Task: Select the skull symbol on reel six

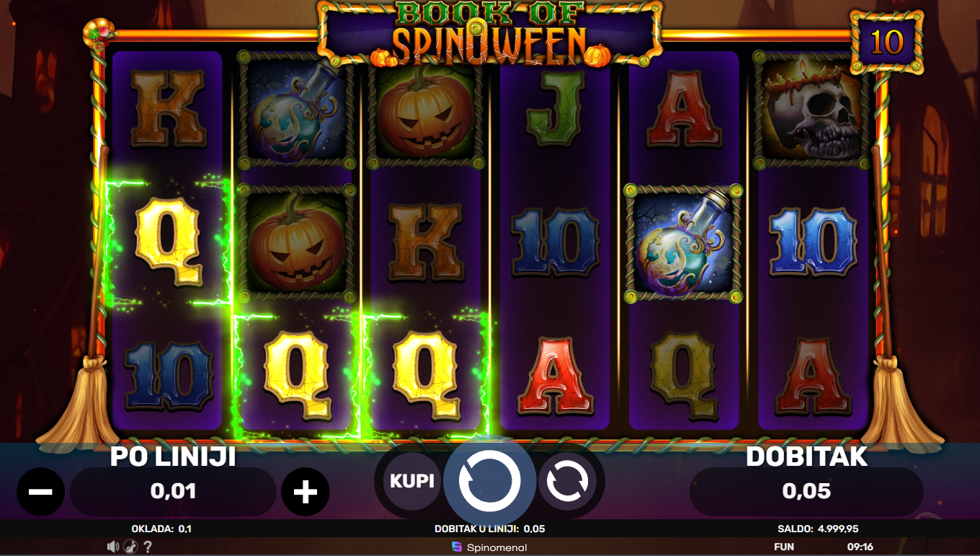Action: (811, 110)
